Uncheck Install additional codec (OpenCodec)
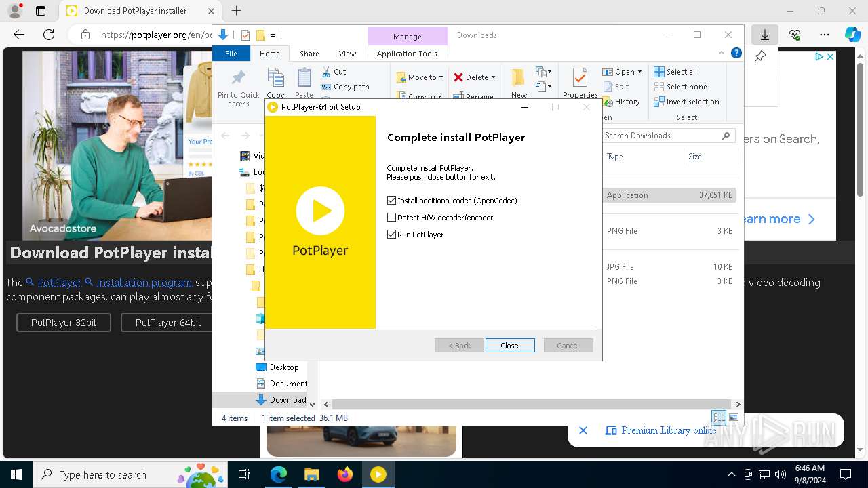Screen dimensions: 868x488 pyautogui.click(x=391, y=201)
